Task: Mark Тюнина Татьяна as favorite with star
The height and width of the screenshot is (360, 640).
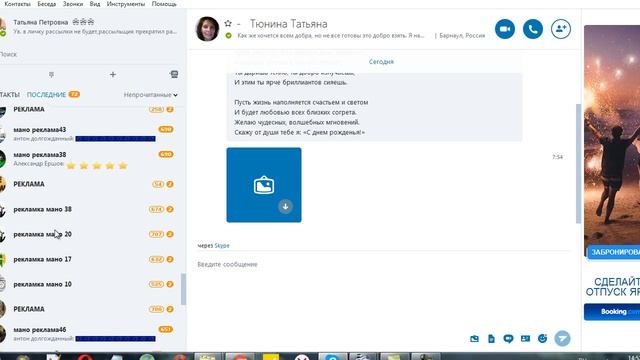Action: point(228,23)
